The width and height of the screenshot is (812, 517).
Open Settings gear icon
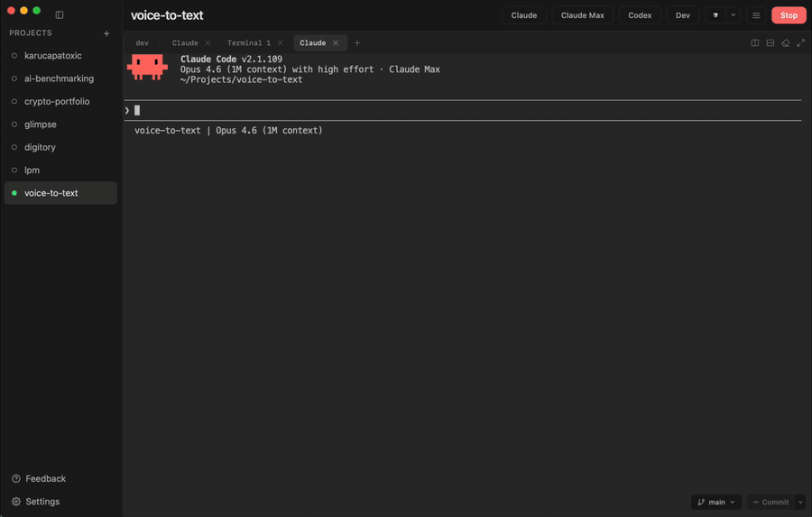click(x=16, y=502)
